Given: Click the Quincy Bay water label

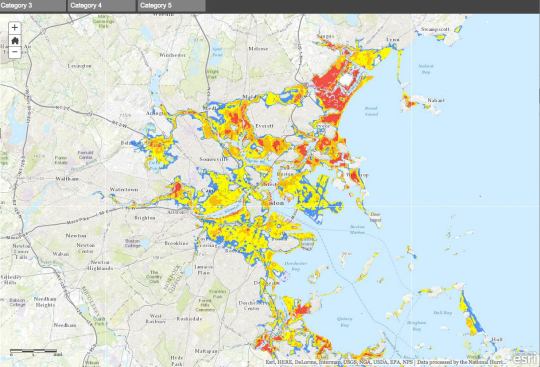Looking at the screenshot, I should pos(344,322).
